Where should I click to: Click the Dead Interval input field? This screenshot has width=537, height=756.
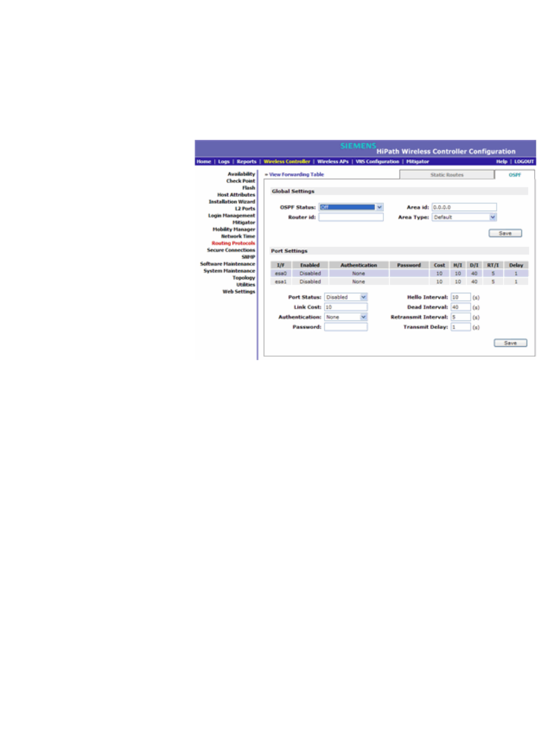(460, 307)
